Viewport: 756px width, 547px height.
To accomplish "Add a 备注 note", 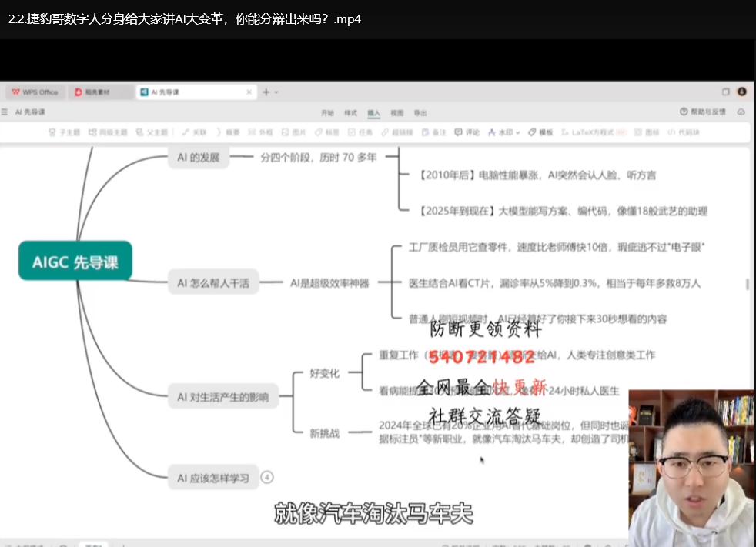I will [x=434, y=132].
